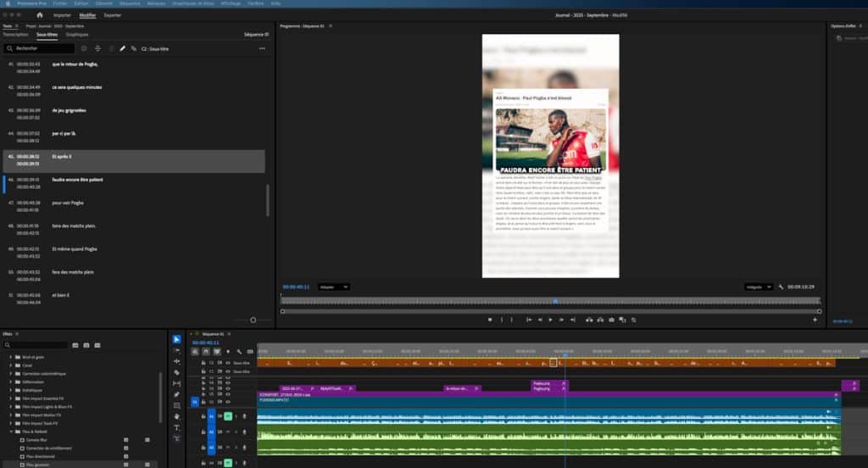Open Program monitor wrench settings
The image size is (868, 468).
click(781, 287)
